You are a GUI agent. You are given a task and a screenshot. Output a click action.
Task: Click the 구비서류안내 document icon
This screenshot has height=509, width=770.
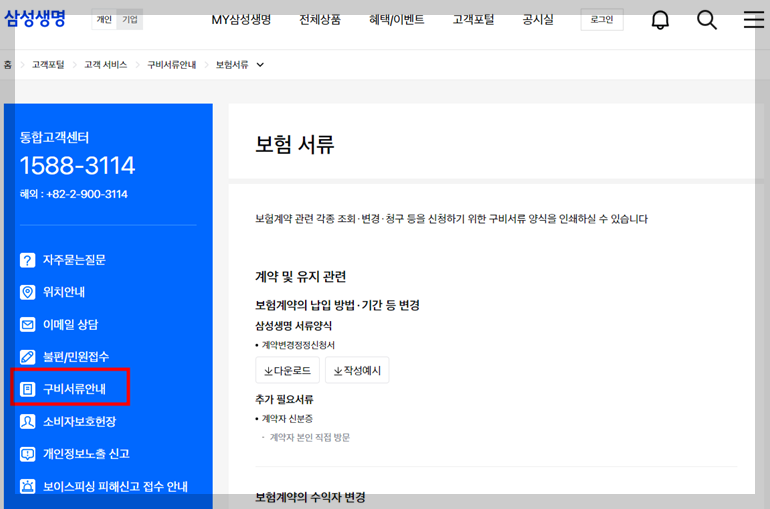click(28, 389)
